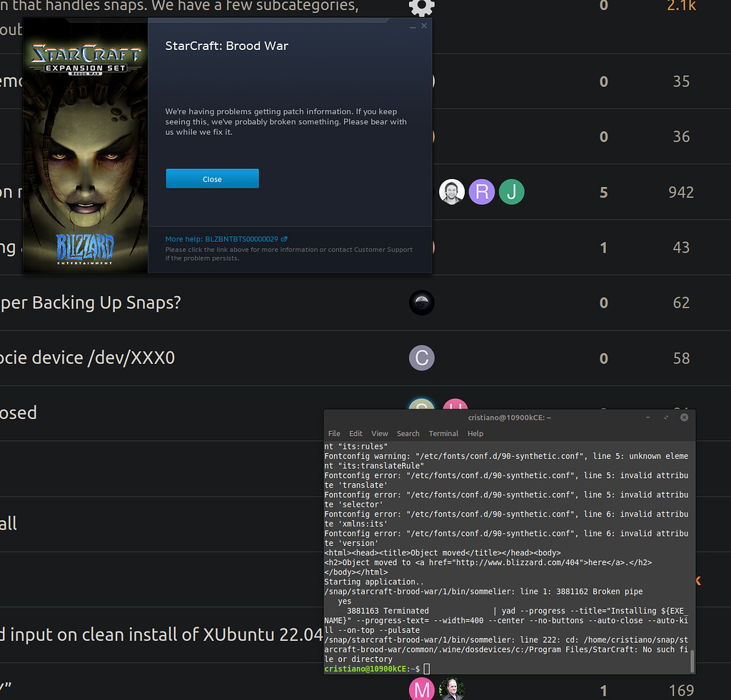Image resolution: width=731 pixels, height=700 pixels.
Task: Open the View menu in the terminal
Action: [379, 433]
